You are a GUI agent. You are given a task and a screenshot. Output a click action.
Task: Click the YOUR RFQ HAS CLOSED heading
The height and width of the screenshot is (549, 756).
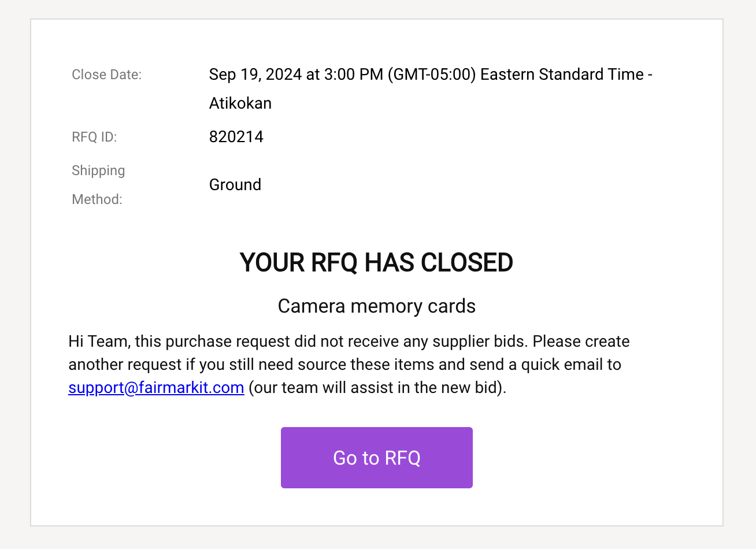376,263
